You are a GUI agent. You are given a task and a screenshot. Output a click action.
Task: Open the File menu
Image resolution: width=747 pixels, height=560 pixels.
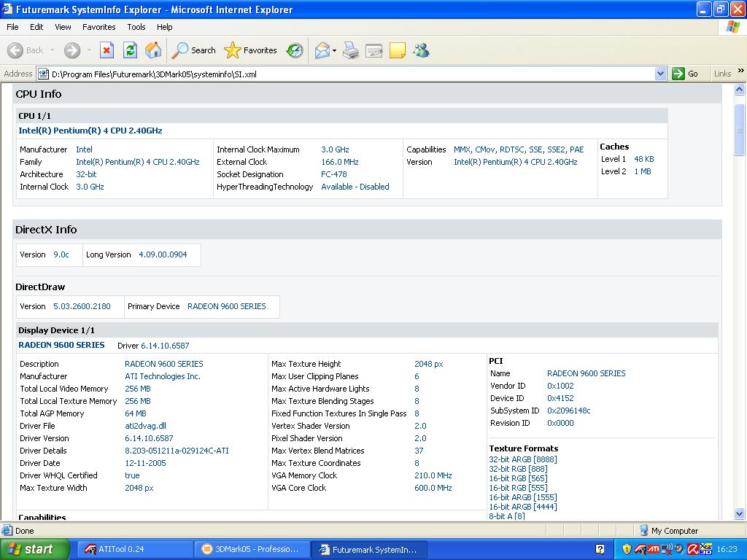(12, 27)
